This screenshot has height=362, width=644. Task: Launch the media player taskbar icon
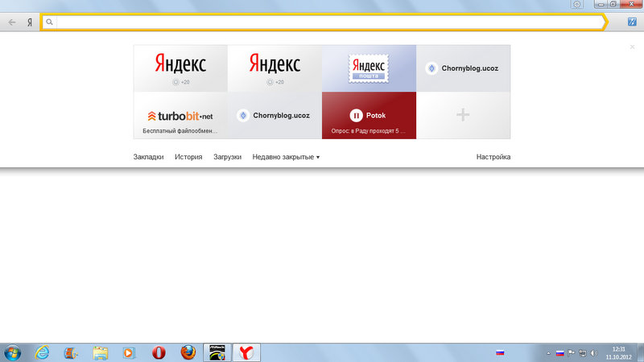tap(129, 352)
